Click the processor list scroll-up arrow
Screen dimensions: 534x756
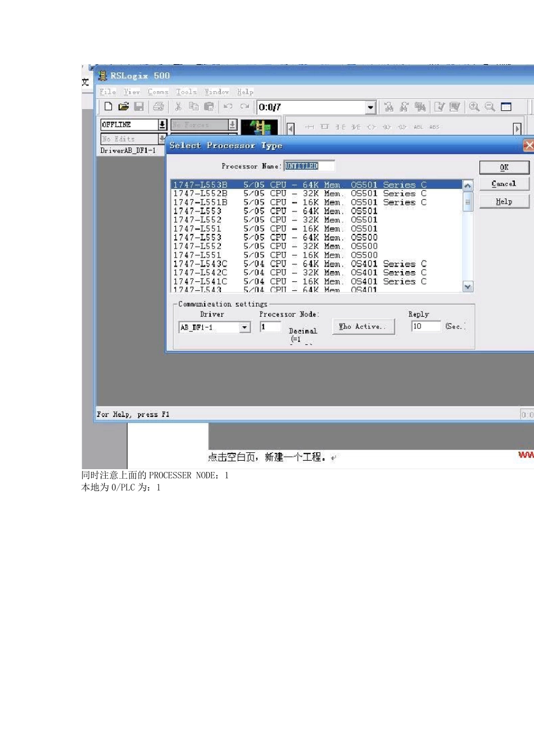(468, 186)
